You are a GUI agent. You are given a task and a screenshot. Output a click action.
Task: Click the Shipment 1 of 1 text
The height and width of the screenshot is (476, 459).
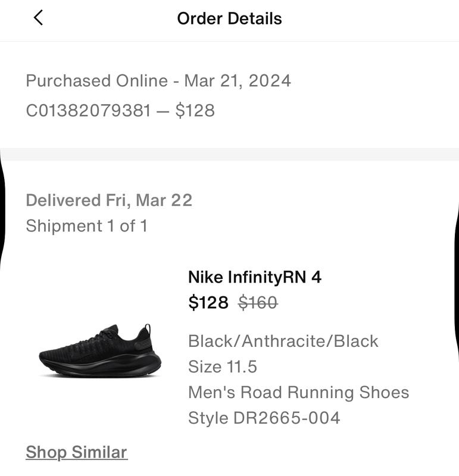point(86,226)
